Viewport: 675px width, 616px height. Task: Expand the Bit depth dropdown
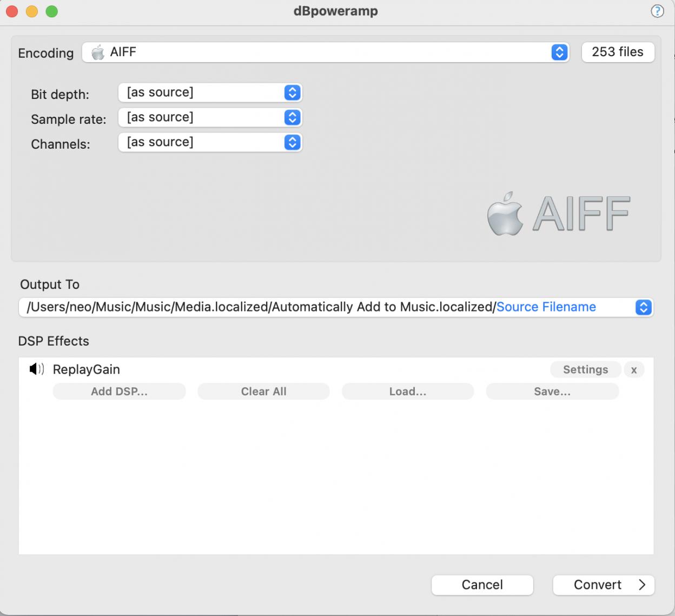(292, 92)
